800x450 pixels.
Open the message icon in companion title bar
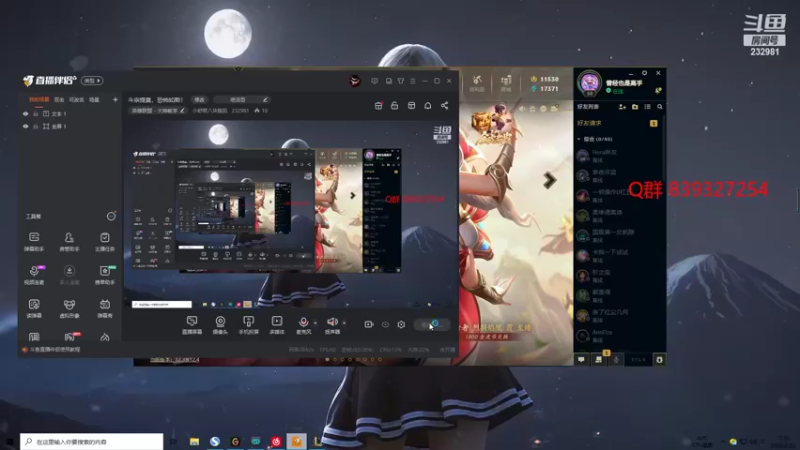click(x=374, y=81)
